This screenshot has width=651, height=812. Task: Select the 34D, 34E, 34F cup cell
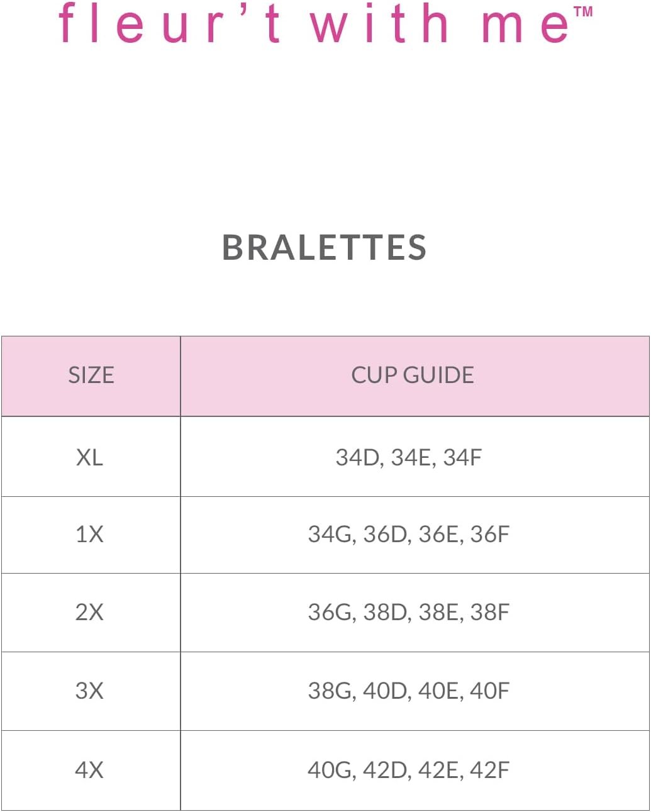[x=415, y=457]
